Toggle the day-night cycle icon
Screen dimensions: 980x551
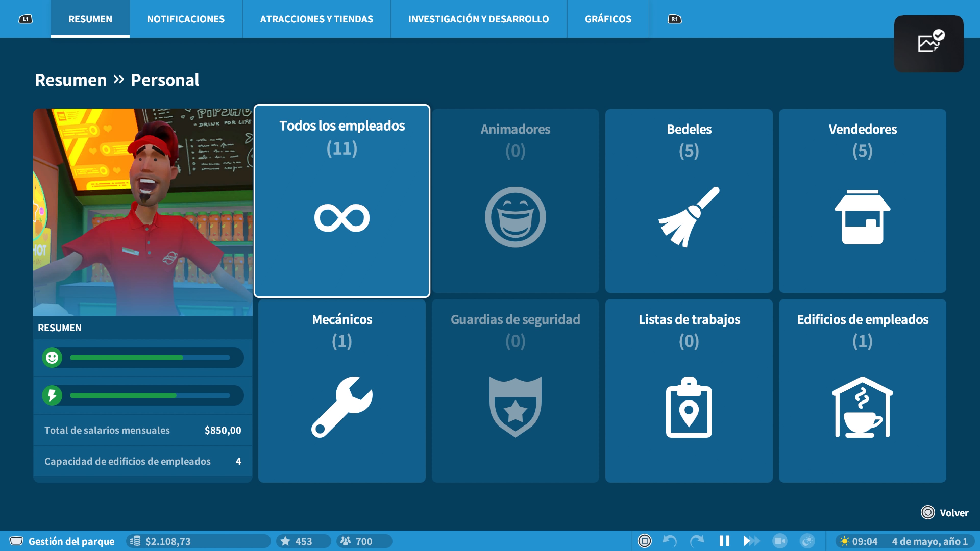[x=807, y=541]
